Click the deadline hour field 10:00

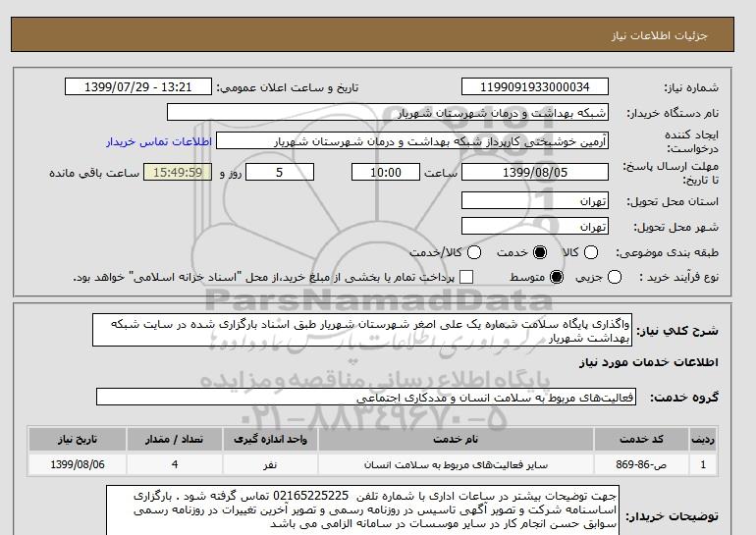pos(386,172)
